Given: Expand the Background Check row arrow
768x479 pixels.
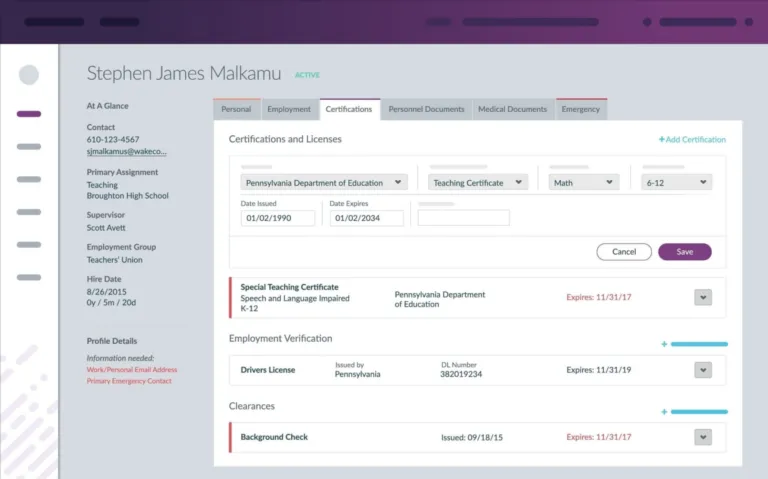Looking at the screenshot, I should tap(703, 437).
